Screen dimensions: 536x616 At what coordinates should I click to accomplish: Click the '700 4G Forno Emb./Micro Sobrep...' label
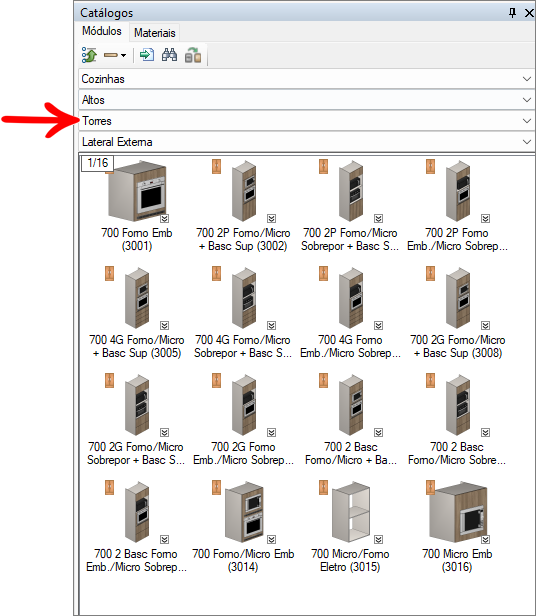350,346
